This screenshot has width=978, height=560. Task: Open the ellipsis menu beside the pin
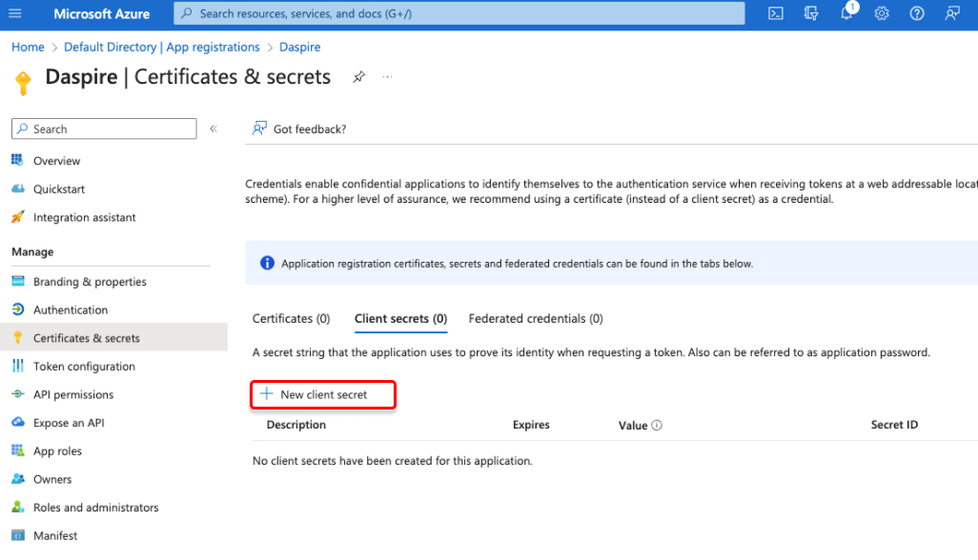[x=387, y=76]
